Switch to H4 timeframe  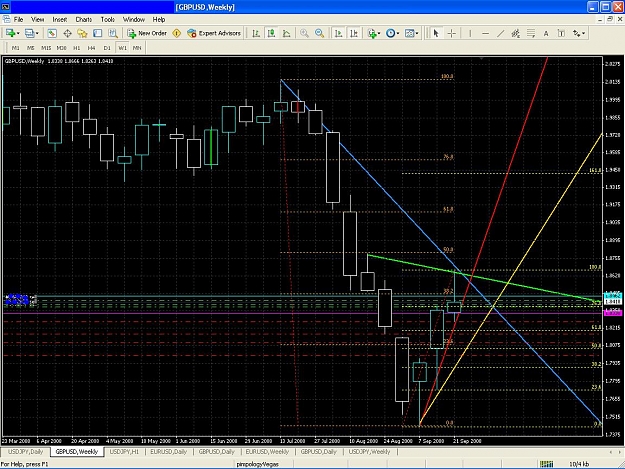point(92,48)
